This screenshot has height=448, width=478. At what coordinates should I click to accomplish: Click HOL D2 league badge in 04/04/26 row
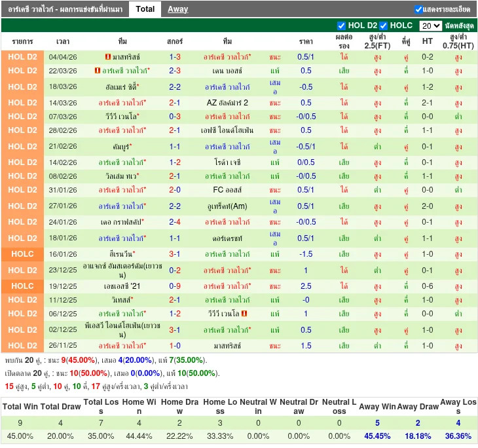(22, 57)
